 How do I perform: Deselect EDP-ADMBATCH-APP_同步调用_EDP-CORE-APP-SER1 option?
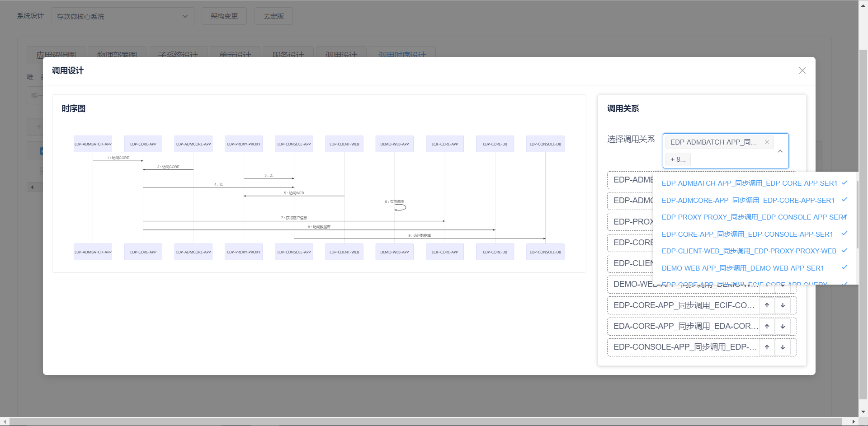pyautogui.click(x=754, y=183)
